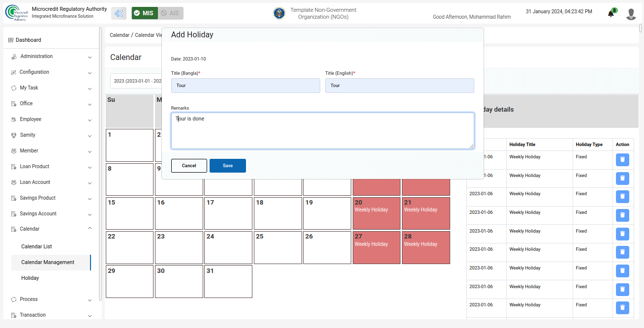This screenshot has height=328, width=644.
Task: Expand the Configuration menu chevron
Action: coord(90,73)
